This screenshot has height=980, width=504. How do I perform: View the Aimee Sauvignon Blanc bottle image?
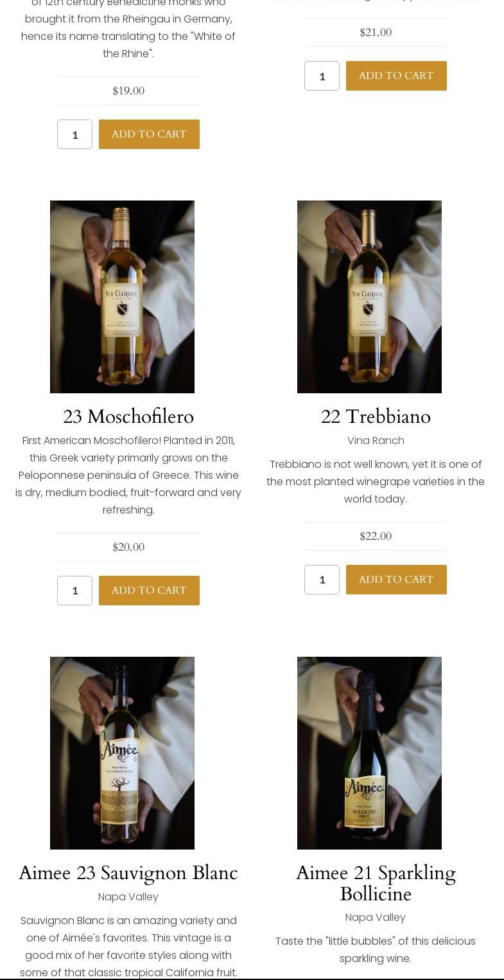(122, 753)
